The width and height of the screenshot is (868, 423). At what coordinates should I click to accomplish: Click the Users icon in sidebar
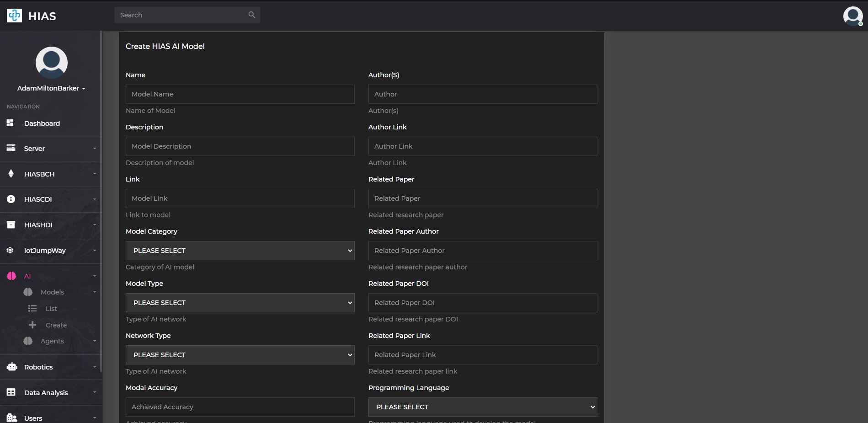(12, 418)
